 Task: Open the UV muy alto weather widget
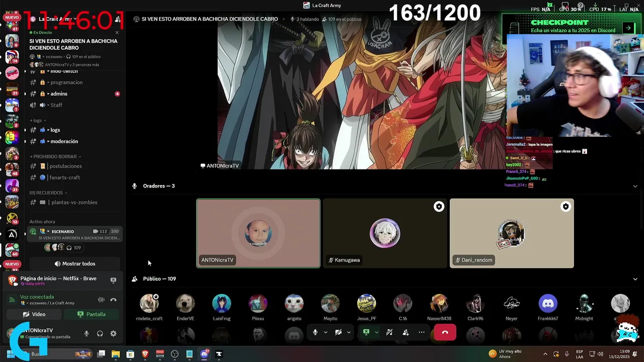505,354
